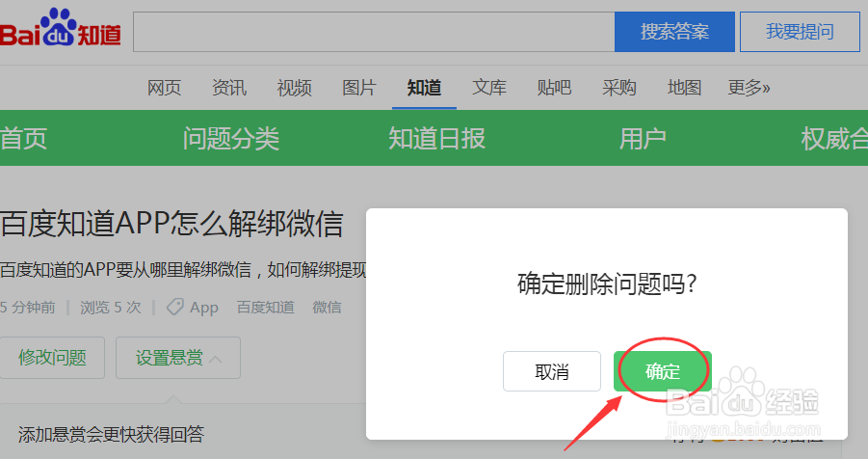Open the 资讯 tab

tap(229, 88)
